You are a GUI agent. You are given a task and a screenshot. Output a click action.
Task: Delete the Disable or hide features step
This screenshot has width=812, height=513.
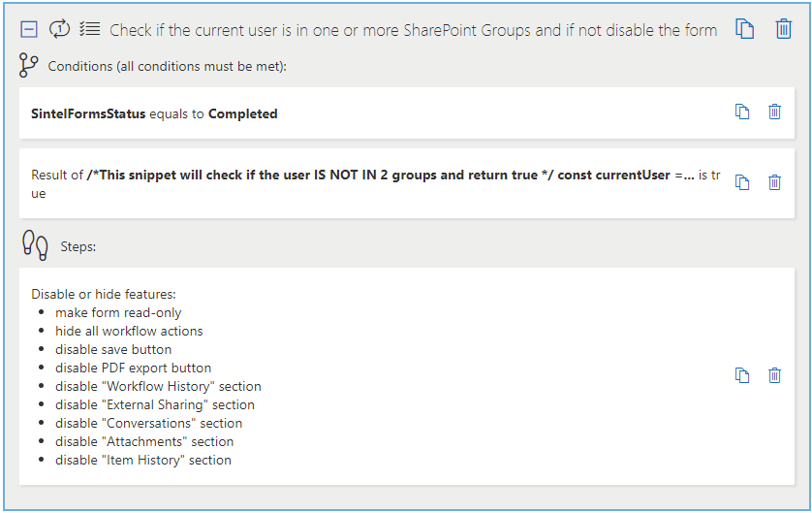(774, 375)
